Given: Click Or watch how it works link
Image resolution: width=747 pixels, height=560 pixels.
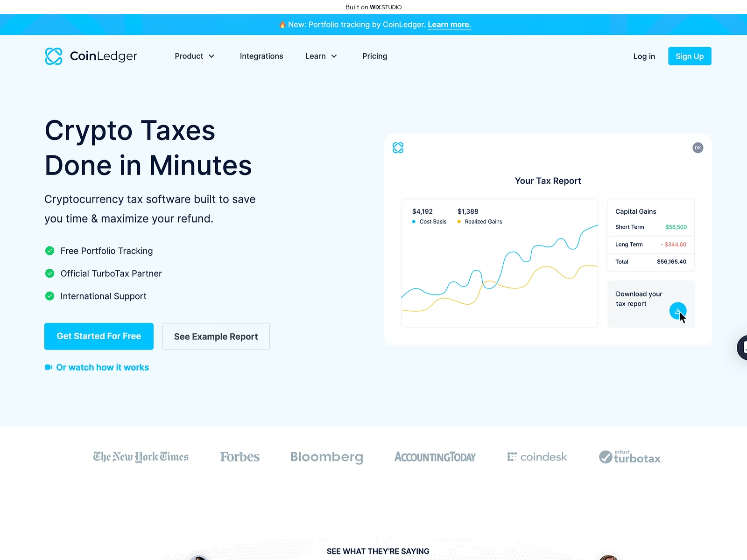Looking at the screenshot, I should pyautogui.click(x=103, y=367).
